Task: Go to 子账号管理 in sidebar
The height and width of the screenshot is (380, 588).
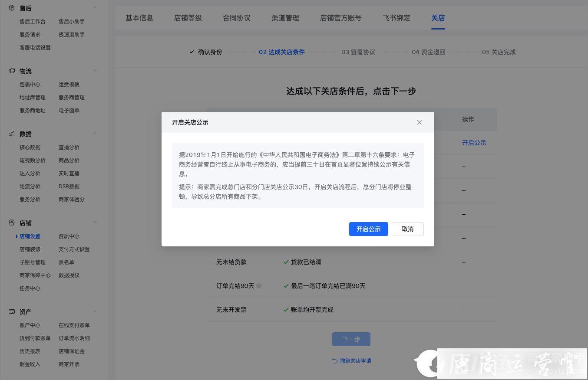Action: click(x=33, y=262)
